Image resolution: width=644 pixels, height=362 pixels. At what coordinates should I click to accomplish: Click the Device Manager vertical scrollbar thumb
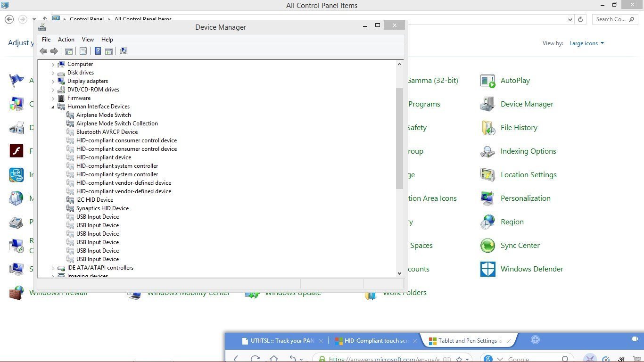(x=399, y=139)
